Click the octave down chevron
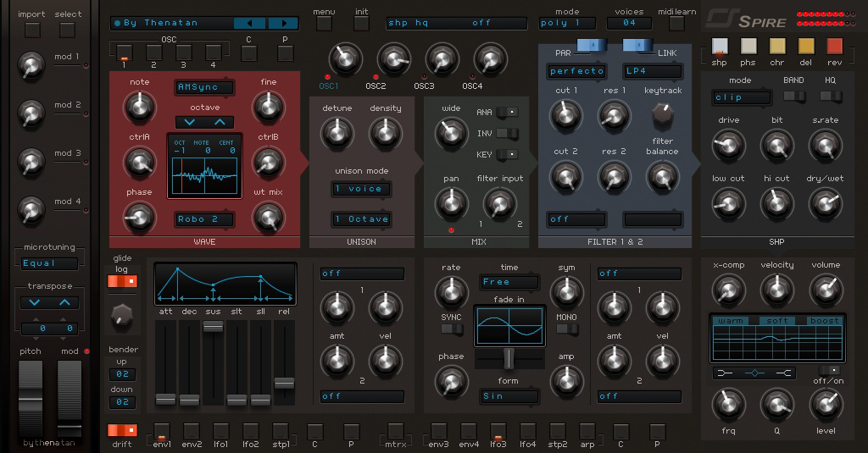 click(x=190, y=122)
